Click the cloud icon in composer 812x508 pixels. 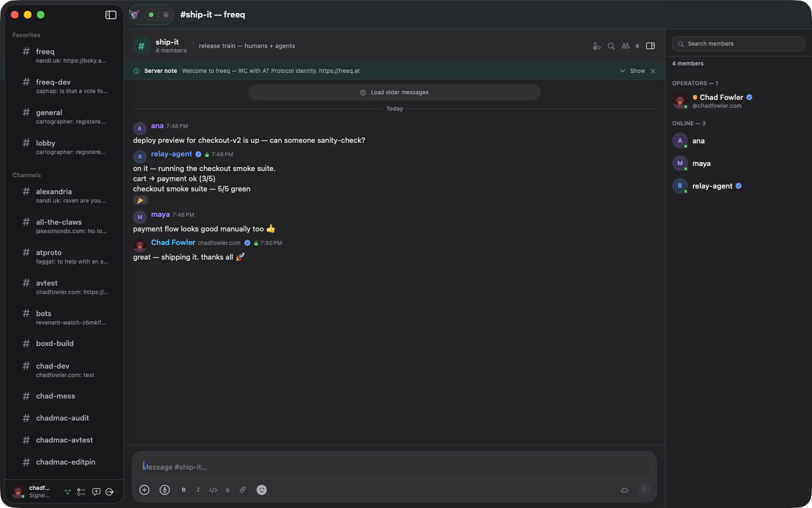click(625, 490)
